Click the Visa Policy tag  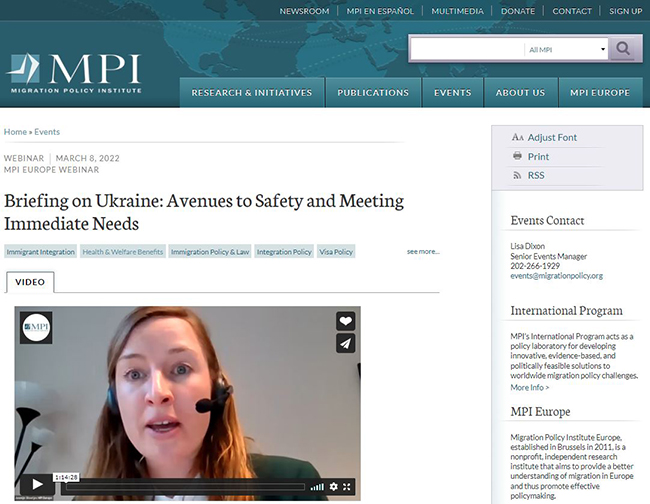[336, 252]
